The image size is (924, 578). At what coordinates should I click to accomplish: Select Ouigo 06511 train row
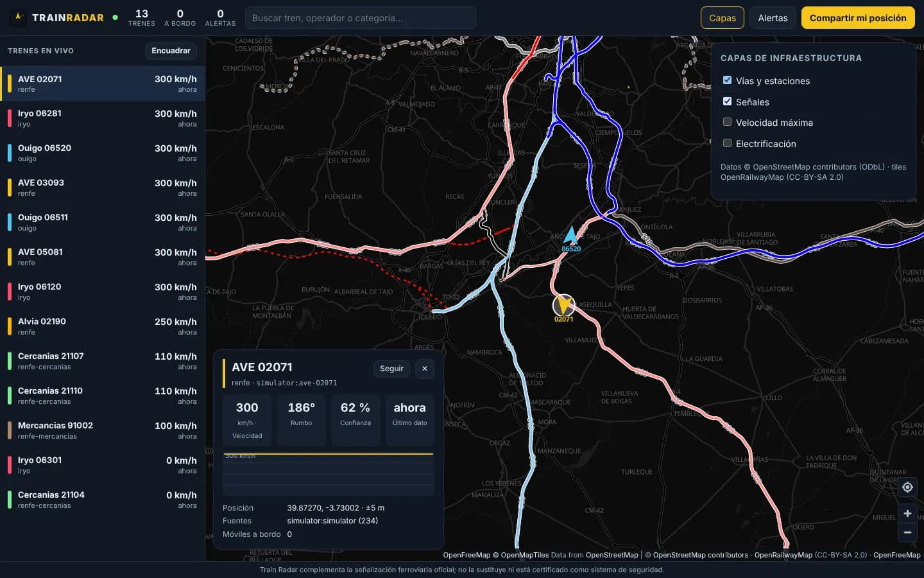click(103, 222)
